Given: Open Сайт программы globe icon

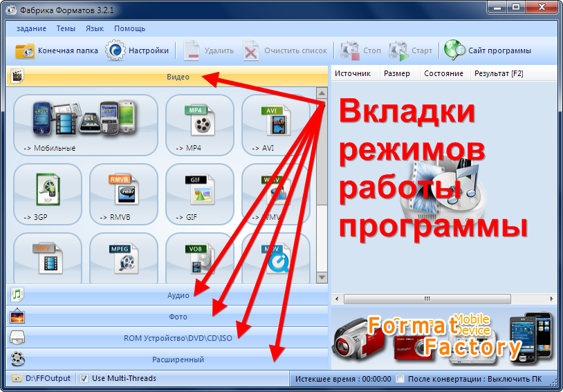Looking at the screenshot, I should 454,50.
